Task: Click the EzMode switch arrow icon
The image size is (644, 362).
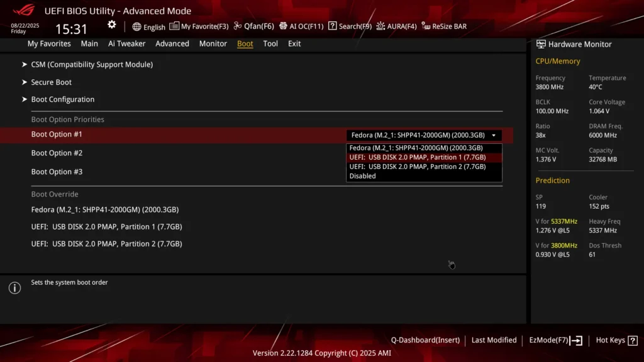Action: 576,340
